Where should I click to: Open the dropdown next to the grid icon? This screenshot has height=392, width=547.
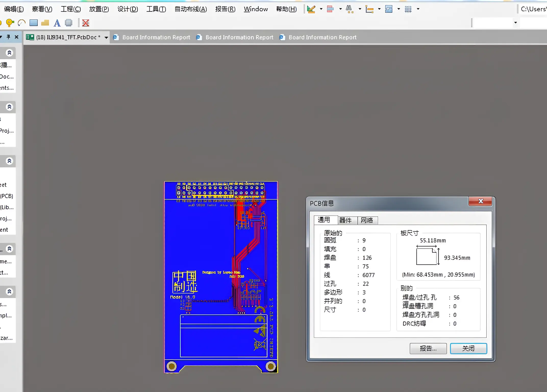[x=418, y=9]
